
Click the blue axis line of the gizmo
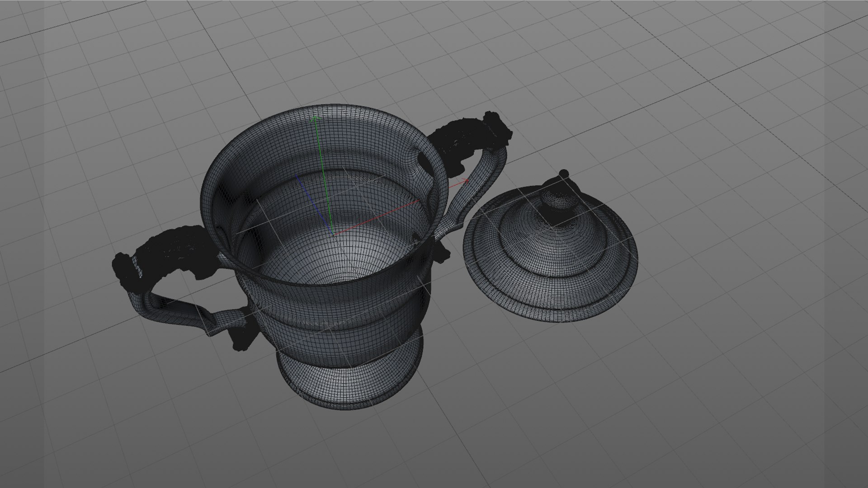tap(315, 205)
